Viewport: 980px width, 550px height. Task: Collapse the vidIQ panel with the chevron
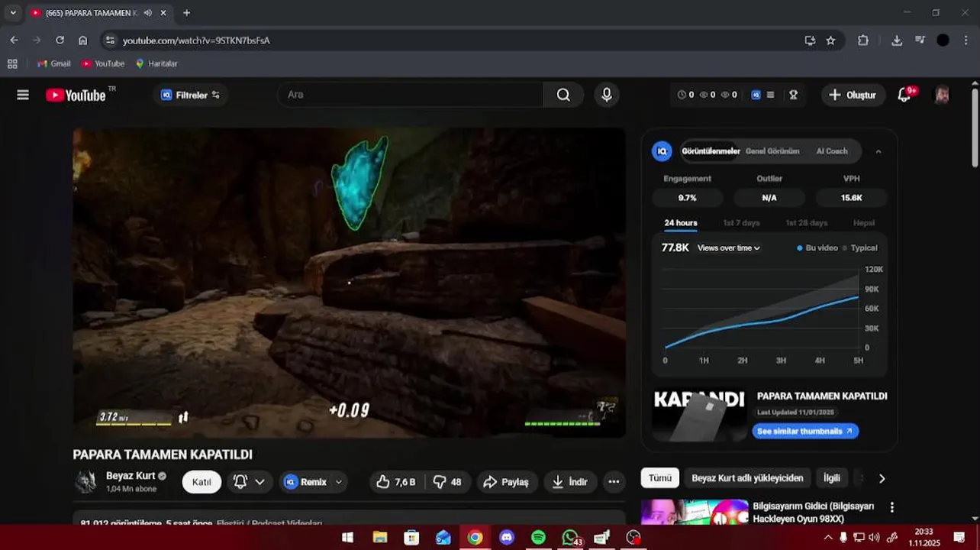tap(878, 151)
